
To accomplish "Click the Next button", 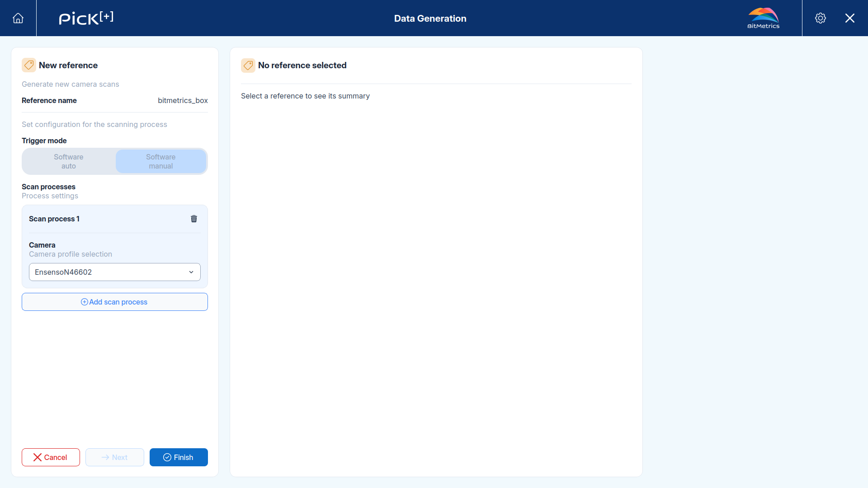I will pos(115,457).
